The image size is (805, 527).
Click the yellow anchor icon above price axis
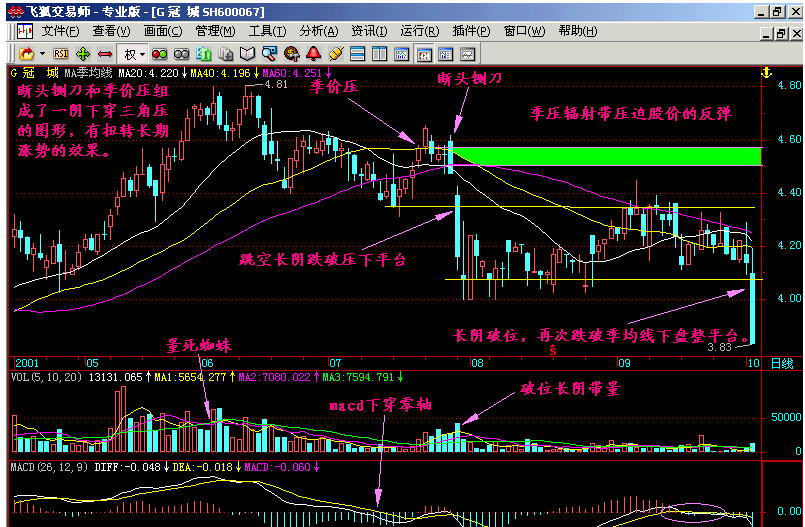766,73
